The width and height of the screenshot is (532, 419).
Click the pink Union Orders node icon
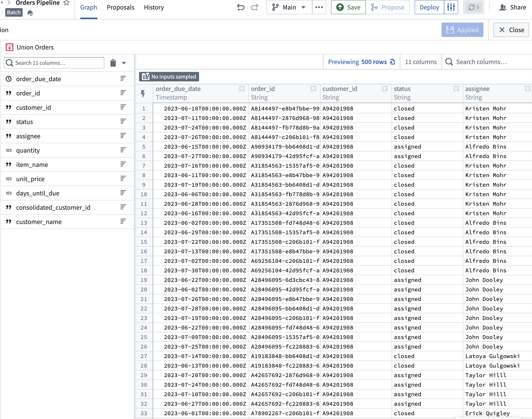(x=9, y=47)
